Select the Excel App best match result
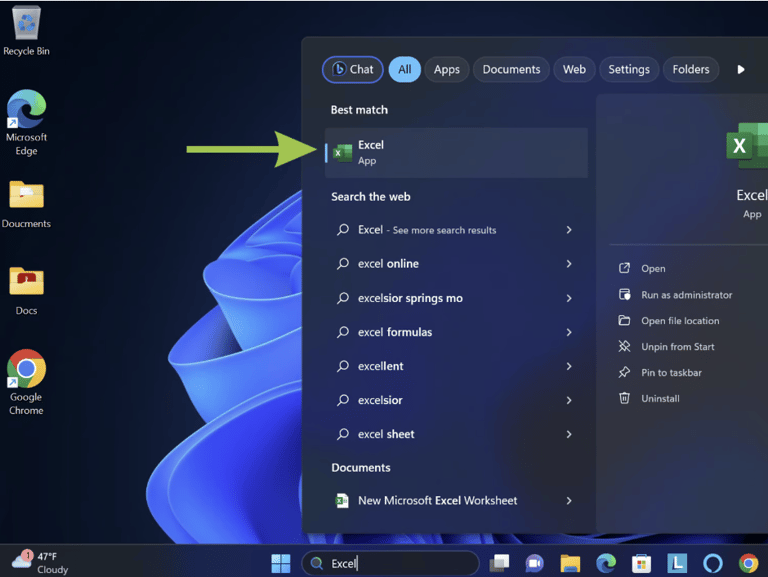 456,153
